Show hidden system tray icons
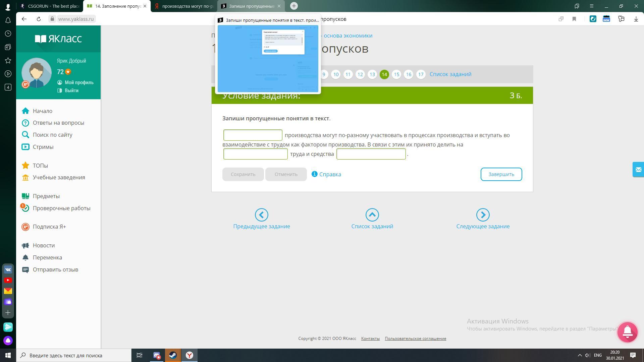 pyautogui.click(x=580, y=355)
